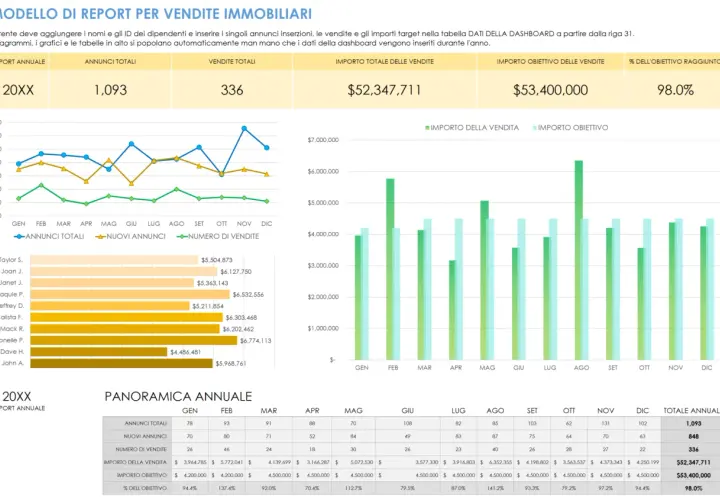The height and width of the screenshot is (500, 720).
Task: Select the John A. horizontal bar
Action: (122, 363)
